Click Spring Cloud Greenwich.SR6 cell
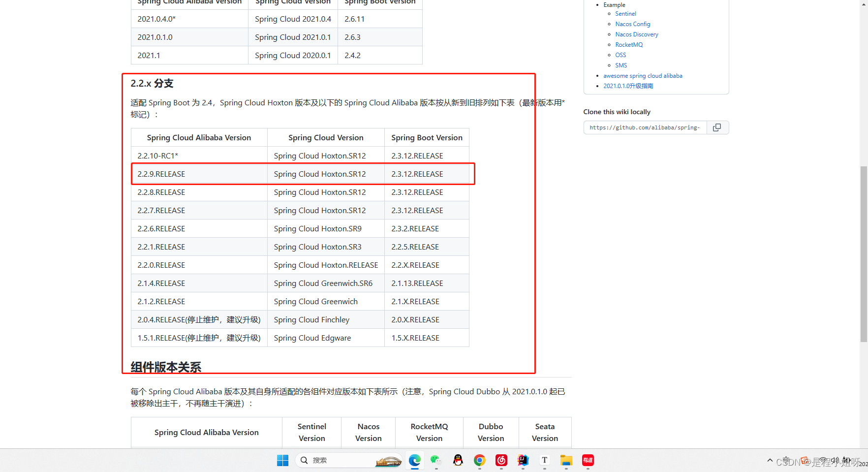 coord(326,283)
